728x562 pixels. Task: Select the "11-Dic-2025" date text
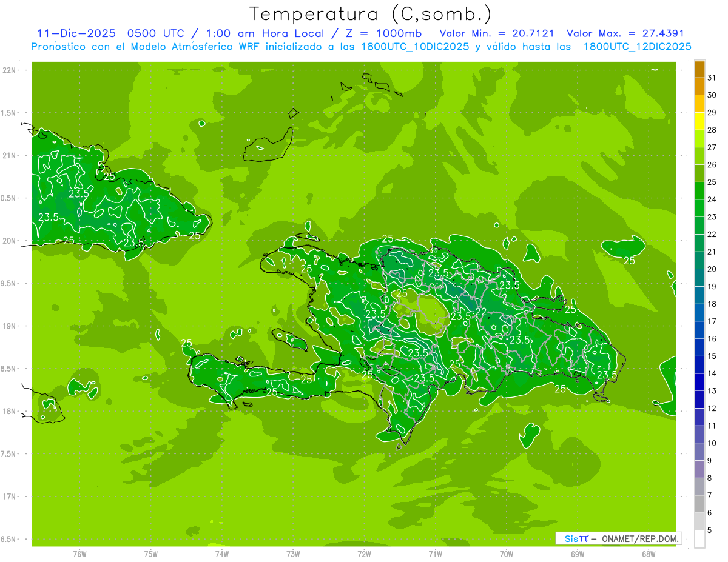[x=76, y=33]
